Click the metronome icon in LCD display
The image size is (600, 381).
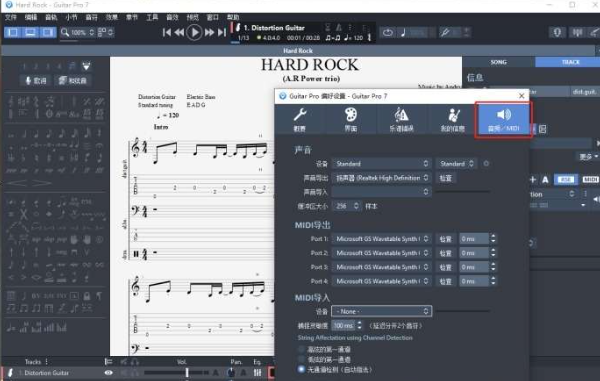(339, 27)
